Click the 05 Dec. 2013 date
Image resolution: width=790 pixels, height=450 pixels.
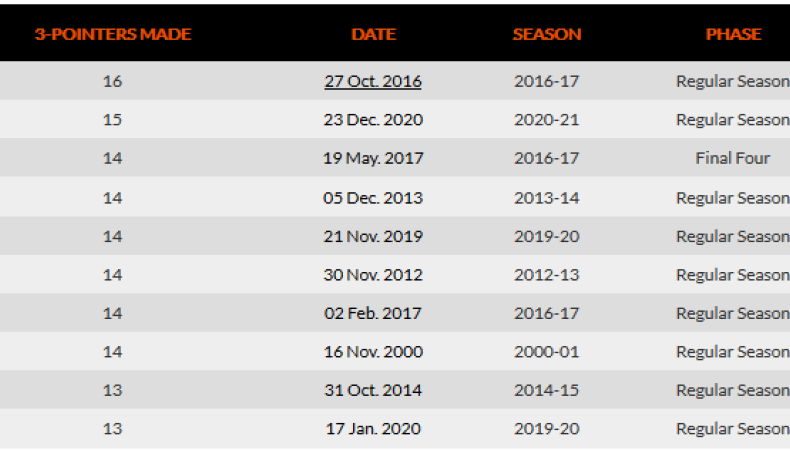[373, 197]
